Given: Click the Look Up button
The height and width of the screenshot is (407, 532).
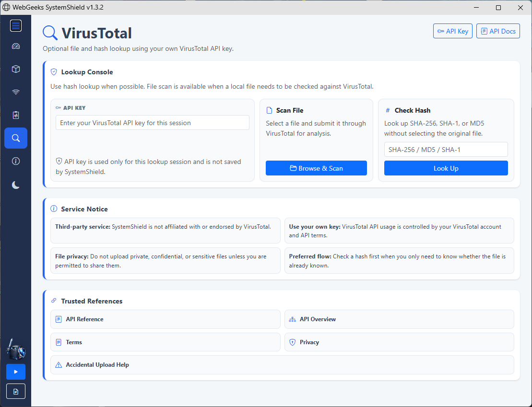Looking at the screenshot, I should (x=446, y=168).
